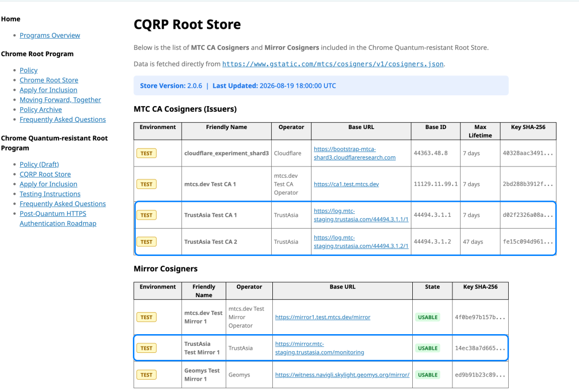Open TrustAsia Test CA 1 base URL
Viewport: 579px width, 392px height.
point(361,215)
